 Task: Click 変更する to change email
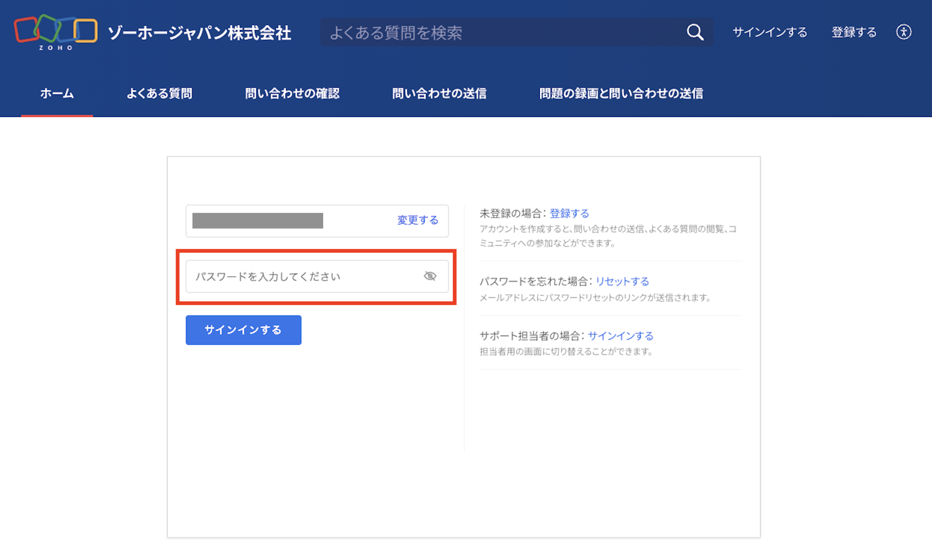tap(418, 220)
